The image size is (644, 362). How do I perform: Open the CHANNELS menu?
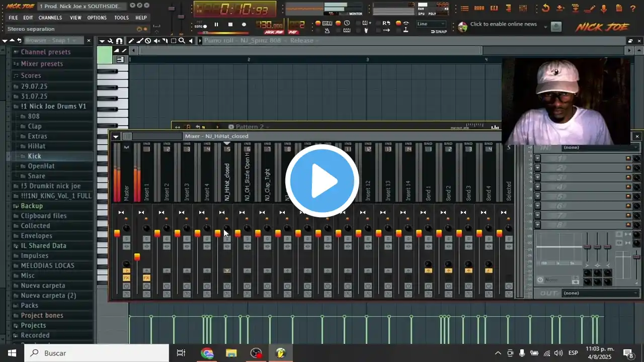(50, 18)
